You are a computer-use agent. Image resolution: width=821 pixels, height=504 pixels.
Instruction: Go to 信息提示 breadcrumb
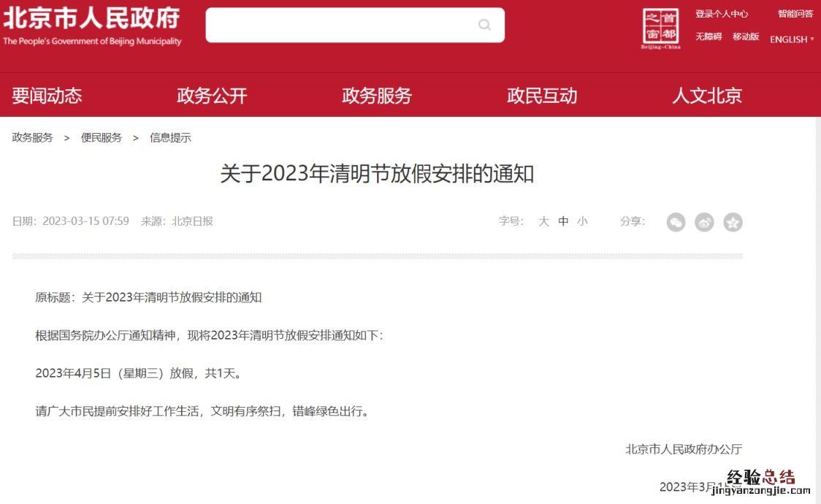[170, 137]
